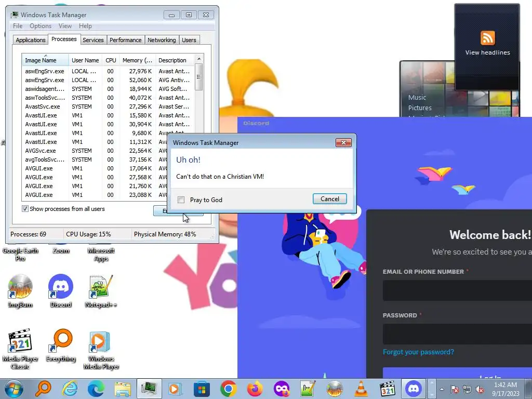Select Music in the Media Center gadget
The width and height of the screenshot is (532, 399).
pos(417,97)
